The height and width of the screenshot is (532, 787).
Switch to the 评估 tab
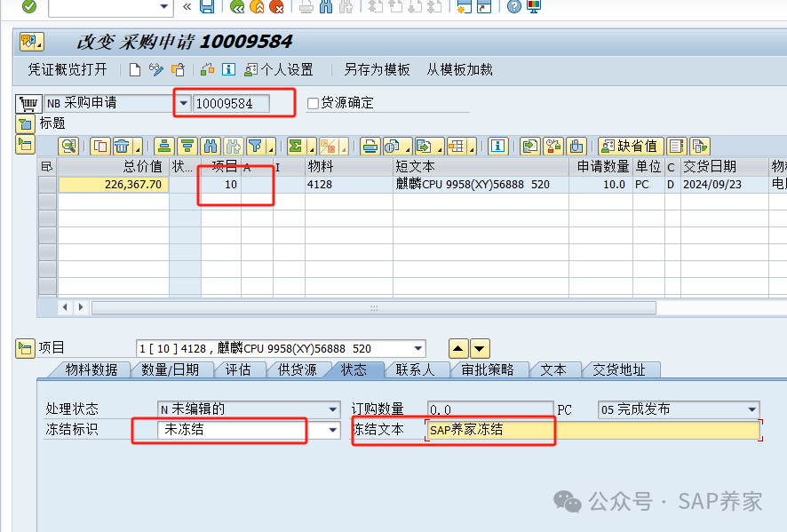click(237, 369)
